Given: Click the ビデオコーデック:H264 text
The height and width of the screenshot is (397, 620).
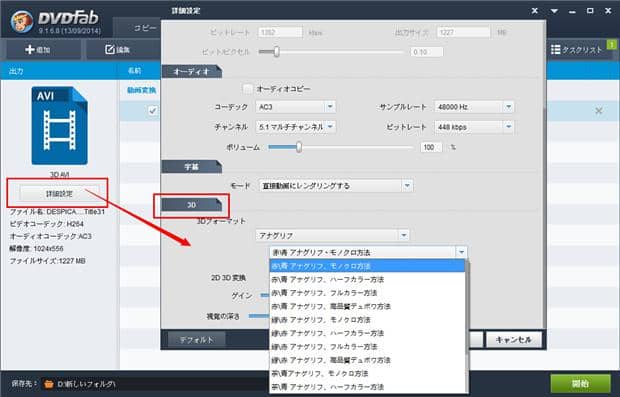Looking at the screenshot, I should pos(47,224).
